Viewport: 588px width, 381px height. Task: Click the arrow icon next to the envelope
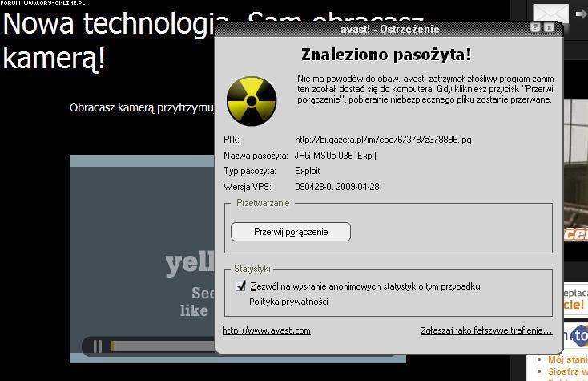(582, 14)
